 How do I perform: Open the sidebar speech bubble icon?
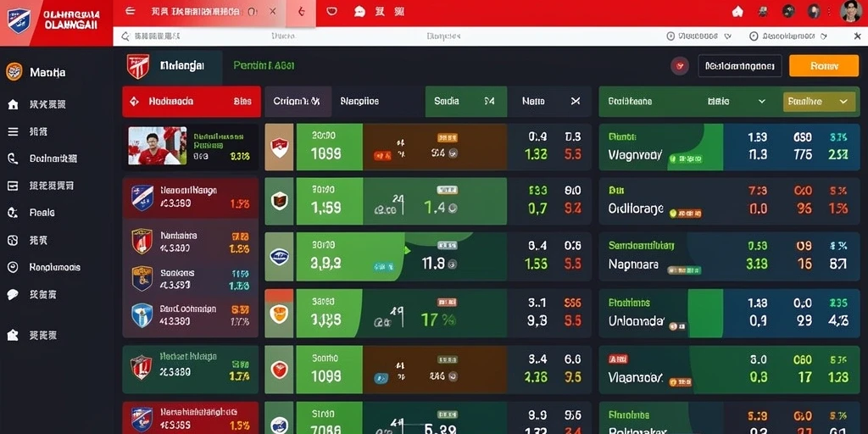coord(13,294)
